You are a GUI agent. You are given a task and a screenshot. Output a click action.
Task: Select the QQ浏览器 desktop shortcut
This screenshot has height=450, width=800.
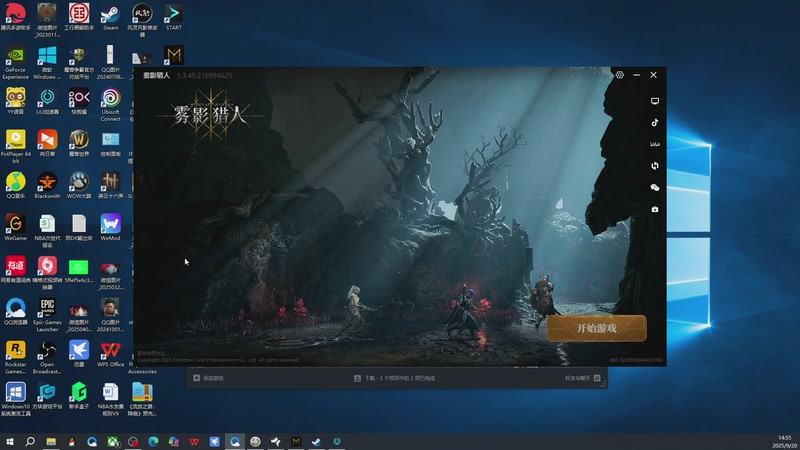pos(15,312)
